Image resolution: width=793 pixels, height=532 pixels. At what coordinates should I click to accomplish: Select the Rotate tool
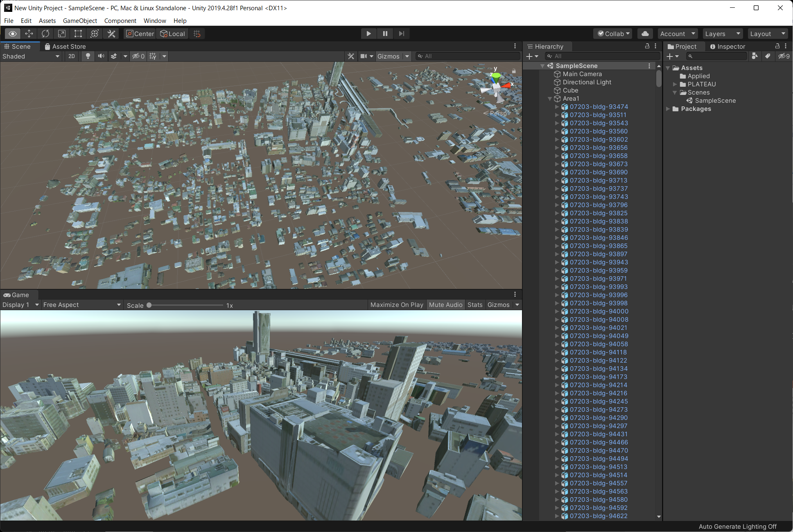click(x=45, y=34)
